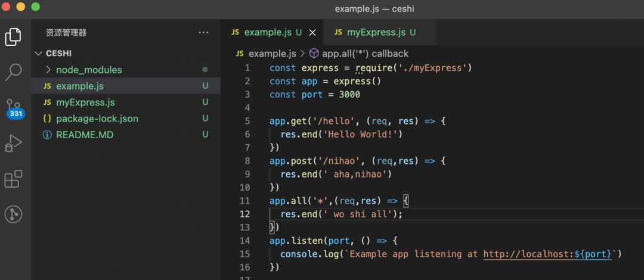644x280 pixels.
Task: Click the 3000 port value on line 3
Action: pos(349,95)
